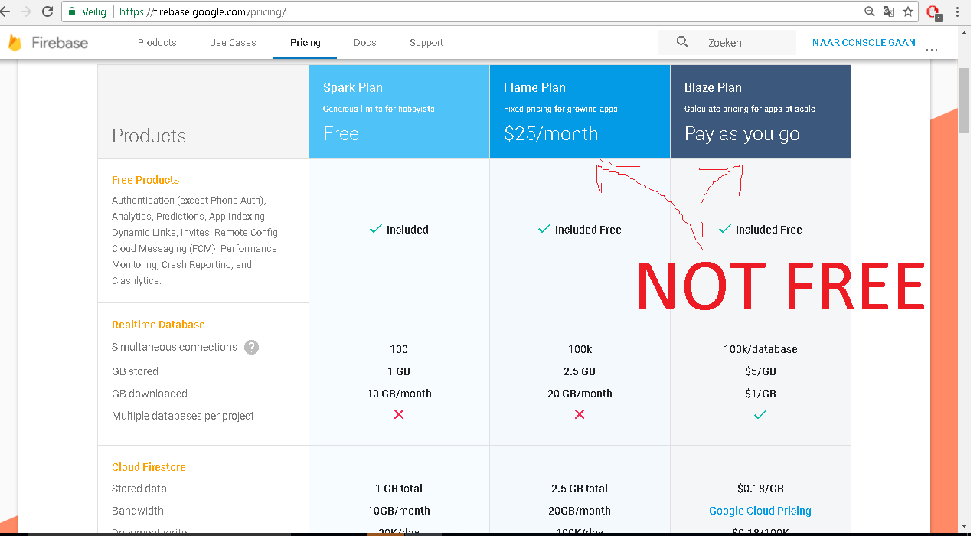Click the Spark Plan Included checkmark
Viewport: 980px width, 536px height.
pyautogui.click(x=375, y=229)
